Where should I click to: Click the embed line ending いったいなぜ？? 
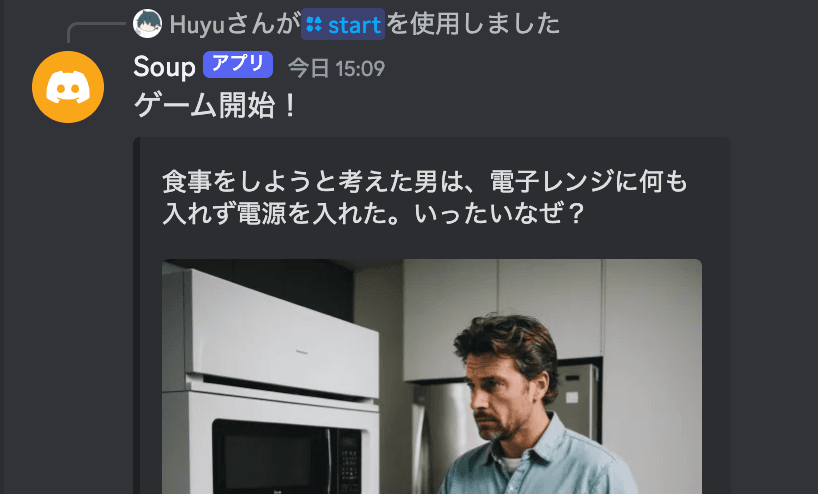click(374, 213)
